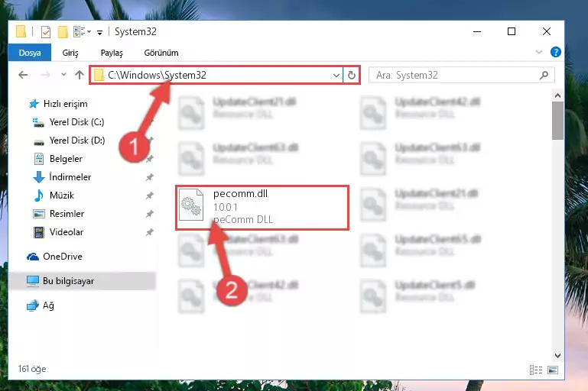Click the scrollbar up arrow
The width and height of the screenshot is (588, 391).
[x=557, y=96]
